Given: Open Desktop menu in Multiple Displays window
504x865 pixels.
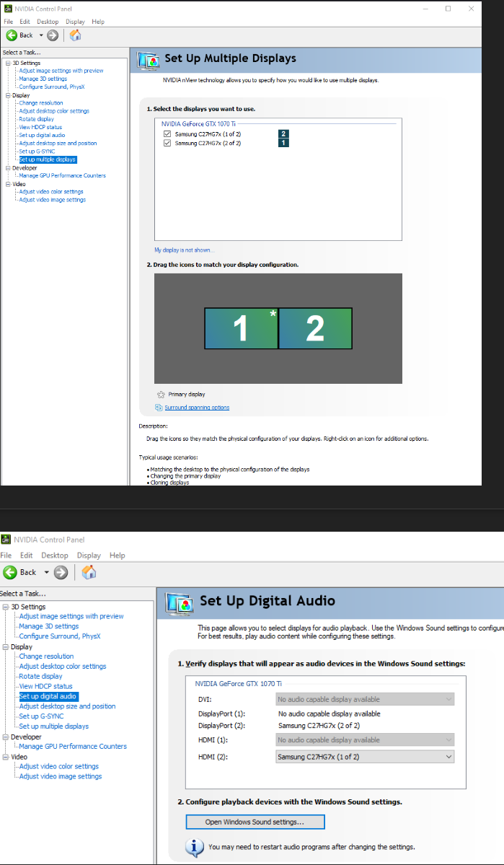Looking at the screenshot, I should click(x=48, y=22).
